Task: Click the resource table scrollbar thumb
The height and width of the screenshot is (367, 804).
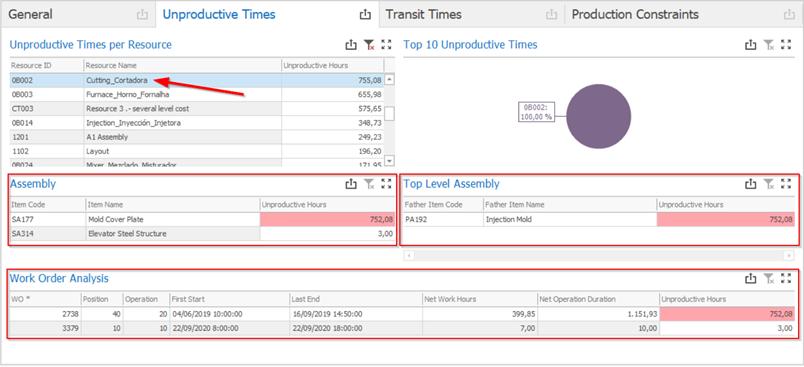Action: (389, 113)
